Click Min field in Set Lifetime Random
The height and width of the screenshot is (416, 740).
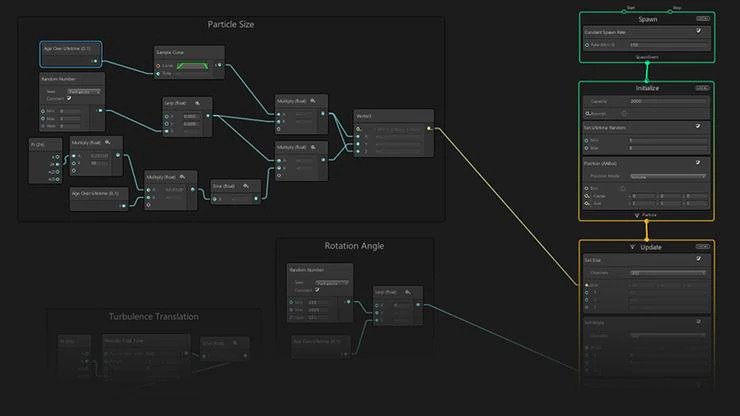668,140
